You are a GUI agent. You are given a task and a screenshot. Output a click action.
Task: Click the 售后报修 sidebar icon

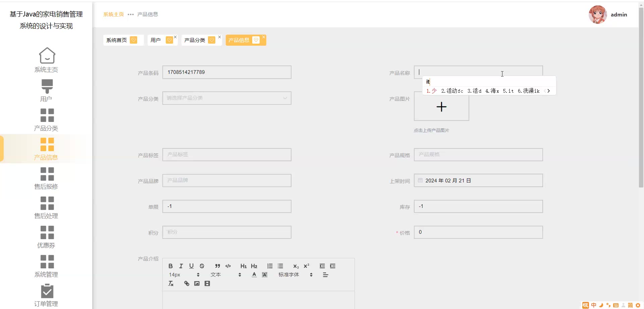[x=47, y=174]
